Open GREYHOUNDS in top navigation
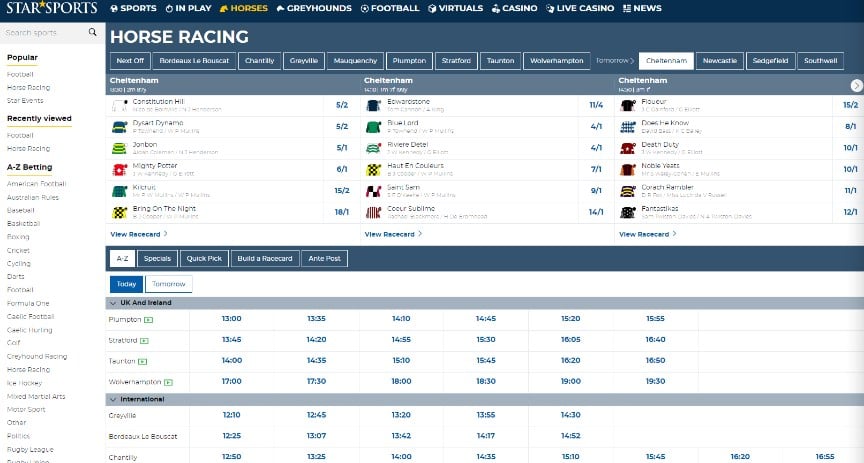The image size is (864, 463). click(x=314, y=8)
